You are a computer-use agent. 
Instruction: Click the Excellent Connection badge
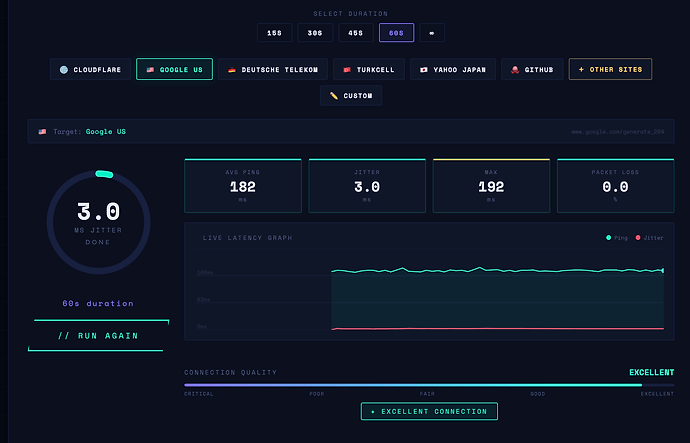[x=429, y=411]
